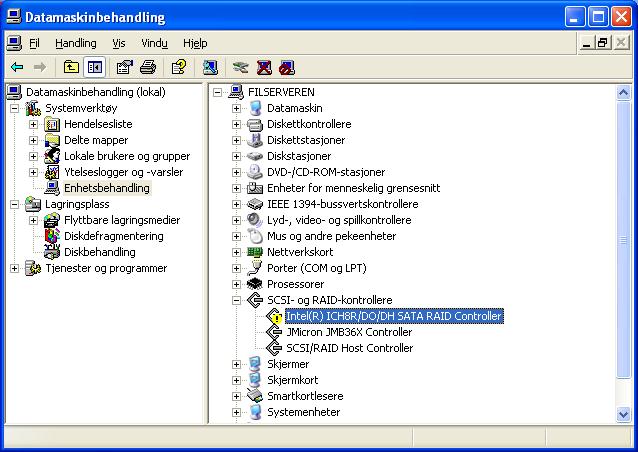Select SCSI/RAID Host Controller
The image size is (638, 452).
coord(350,348)
